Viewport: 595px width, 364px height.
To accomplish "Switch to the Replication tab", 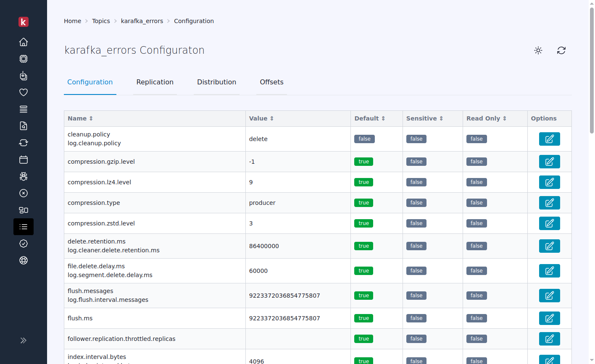I will [155, 82].
